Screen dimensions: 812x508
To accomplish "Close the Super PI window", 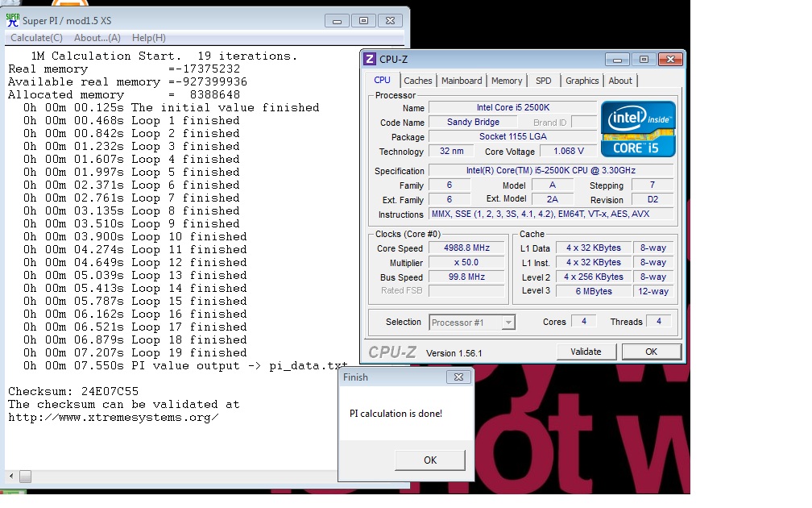I will [x=391, y=20].
